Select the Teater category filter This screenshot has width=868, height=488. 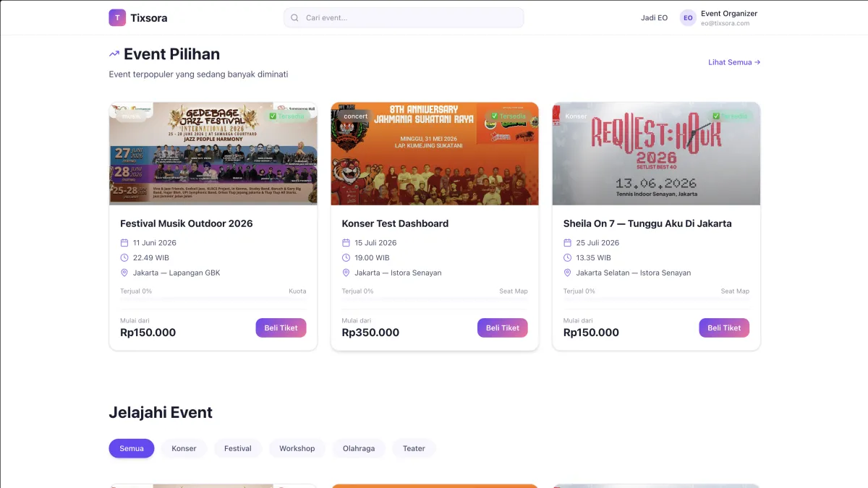[x=414, y=448]
